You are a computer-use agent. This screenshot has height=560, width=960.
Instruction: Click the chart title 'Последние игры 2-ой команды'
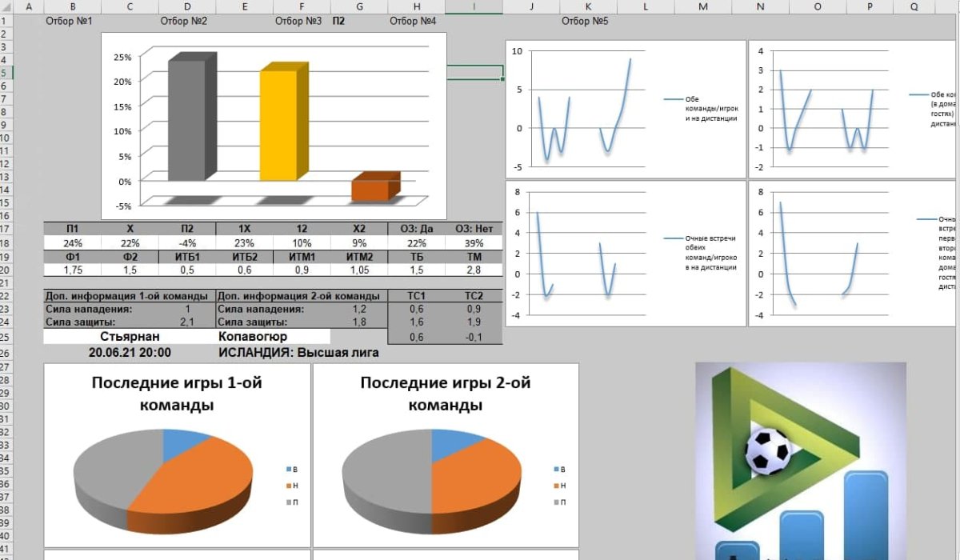(x=445, y=394)
